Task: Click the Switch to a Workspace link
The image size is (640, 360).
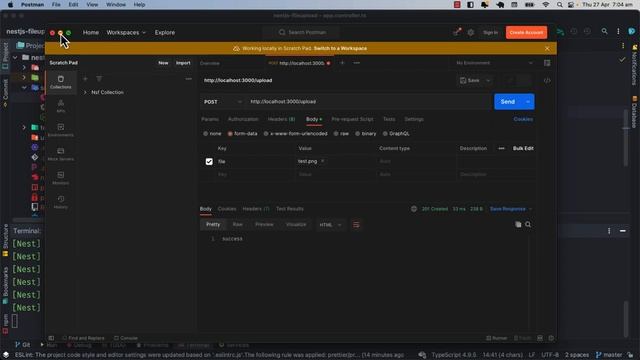Action: (340, 48)
